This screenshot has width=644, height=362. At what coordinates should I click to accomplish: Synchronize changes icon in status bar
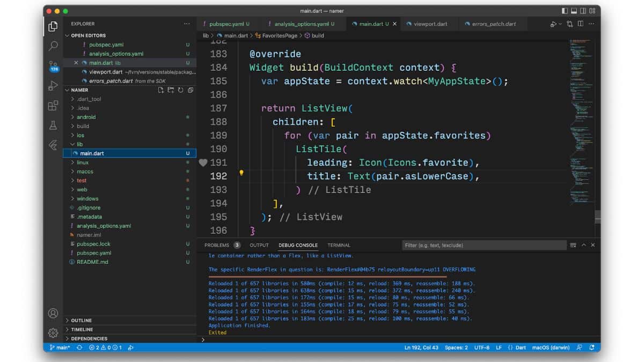79,348
